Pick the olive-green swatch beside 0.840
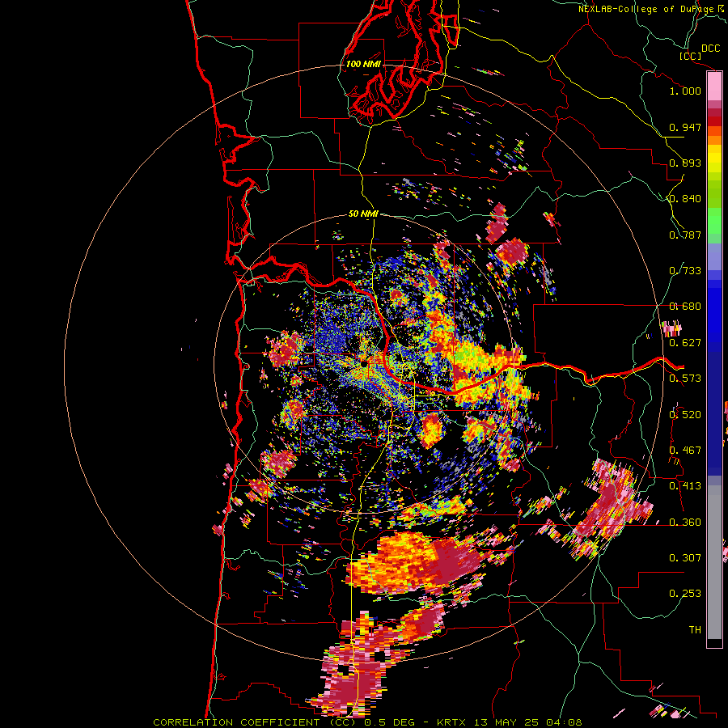Viewport: 728px width, 728px height. coord(714,193)
